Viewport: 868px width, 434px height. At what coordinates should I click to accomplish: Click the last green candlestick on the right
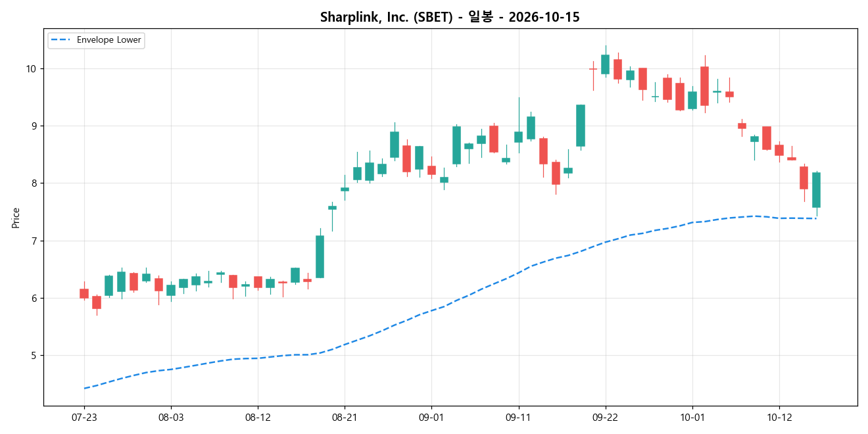[x=816, y=190]
